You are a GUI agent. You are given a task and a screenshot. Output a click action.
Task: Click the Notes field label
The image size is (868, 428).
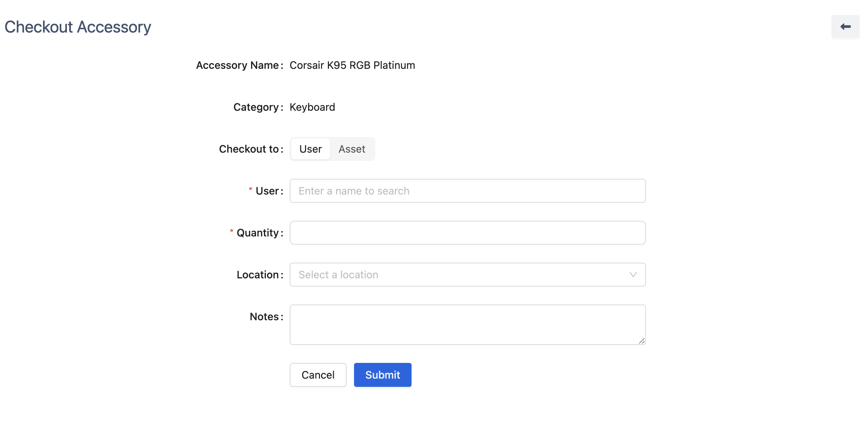pos(264,317)
